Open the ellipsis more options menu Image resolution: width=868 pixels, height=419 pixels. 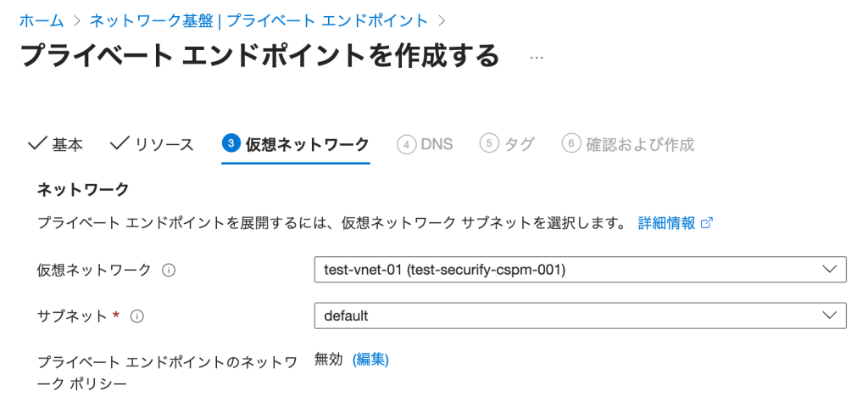point(536,58)
